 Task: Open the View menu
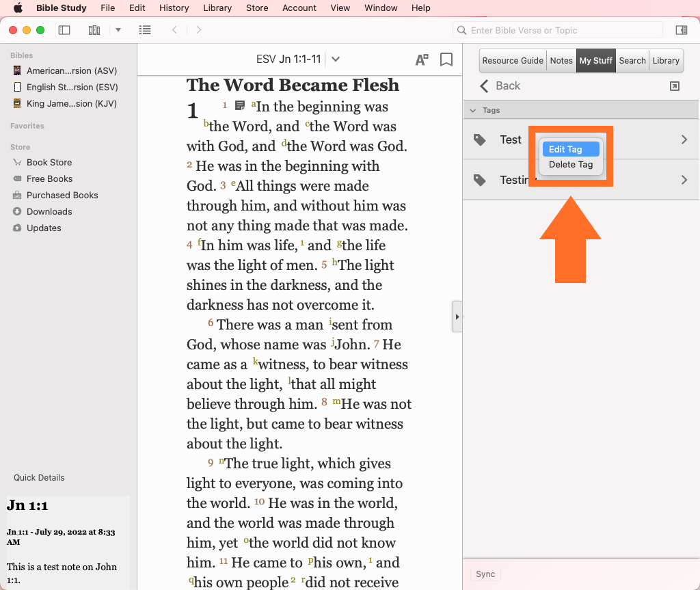click(x=340, y=8)
